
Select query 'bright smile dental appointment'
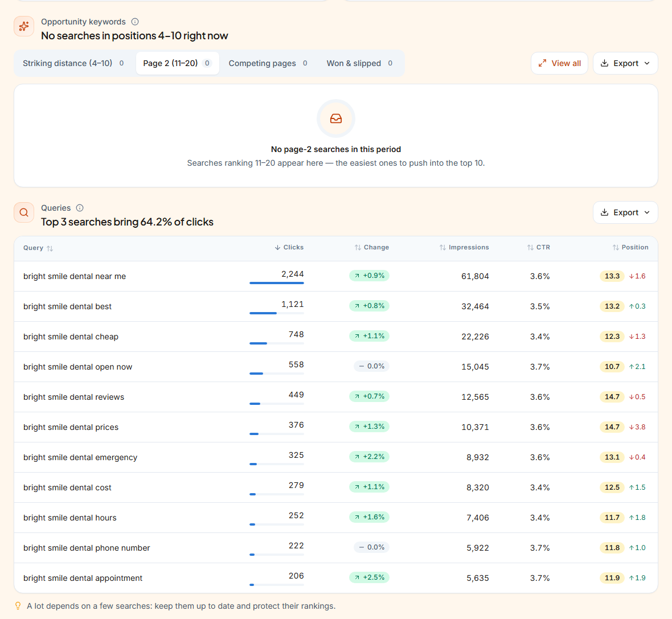point(83,578)
